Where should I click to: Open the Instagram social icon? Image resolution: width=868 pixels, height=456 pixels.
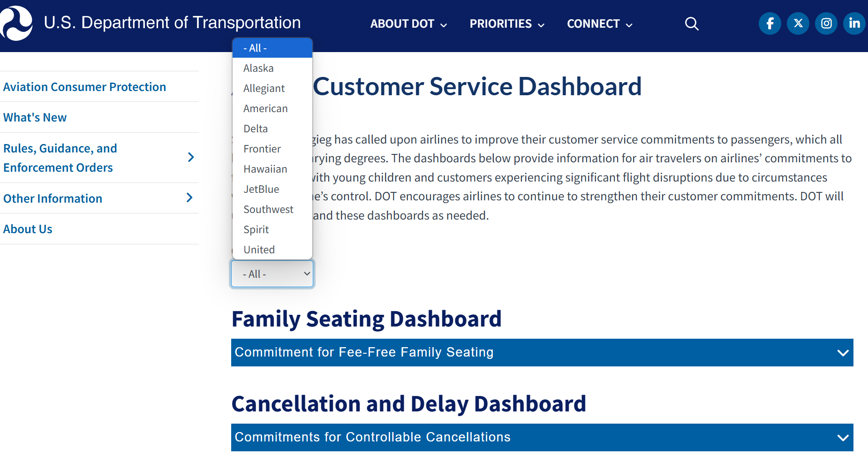(826, 23)
